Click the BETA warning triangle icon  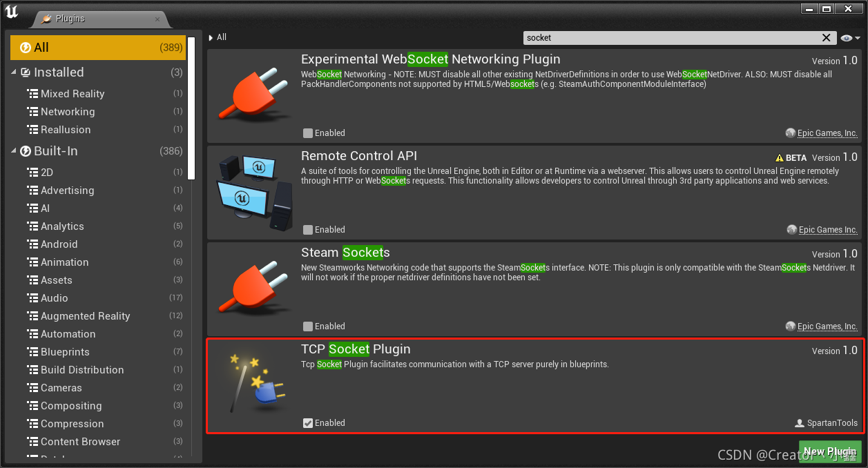tap(780, 157)
